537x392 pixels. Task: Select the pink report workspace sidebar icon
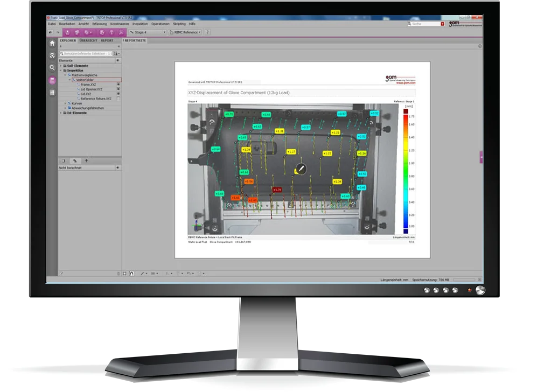pos(52,80)
